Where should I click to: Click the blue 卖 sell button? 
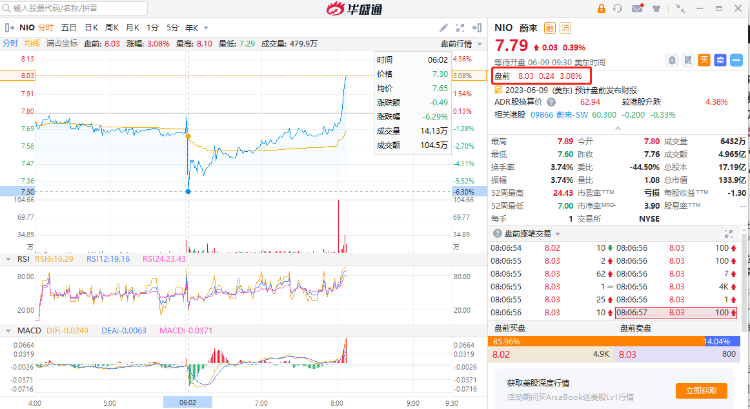[720, 60]
